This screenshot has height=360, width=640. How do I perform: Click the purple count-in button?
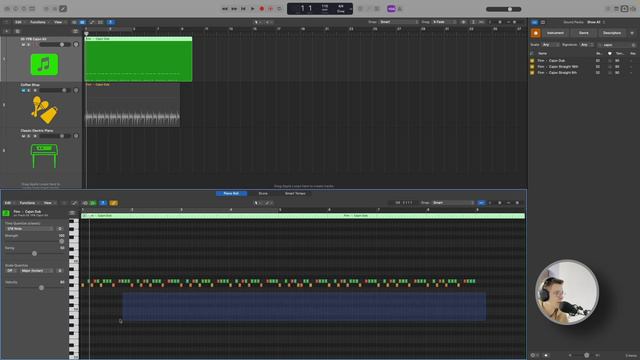391,9
